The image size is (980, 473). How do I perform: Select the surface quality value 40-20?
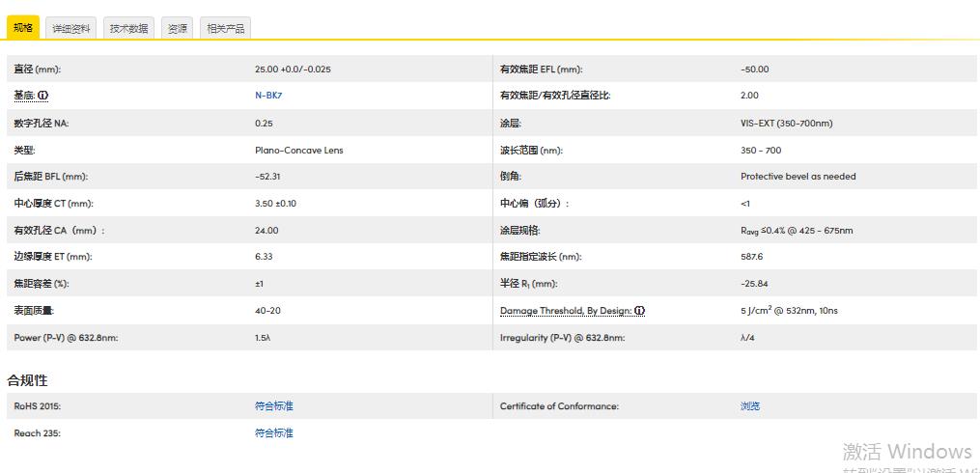(266, 311)
